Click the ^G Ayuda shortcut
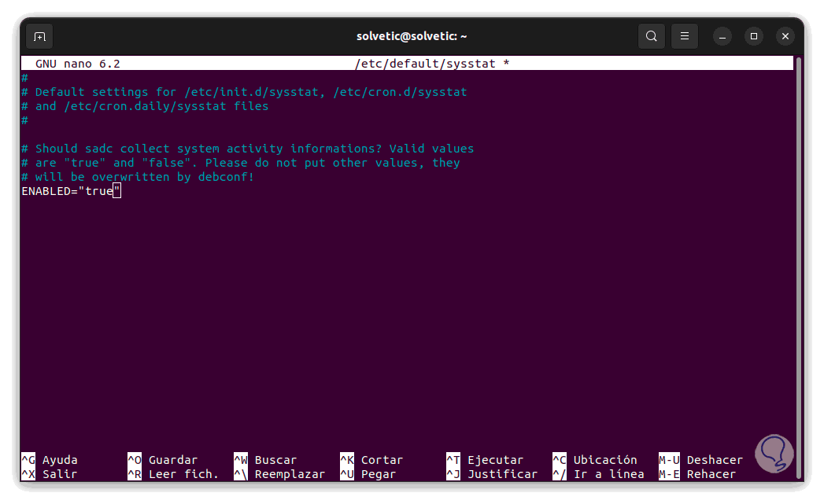 [x=50, y=460]
